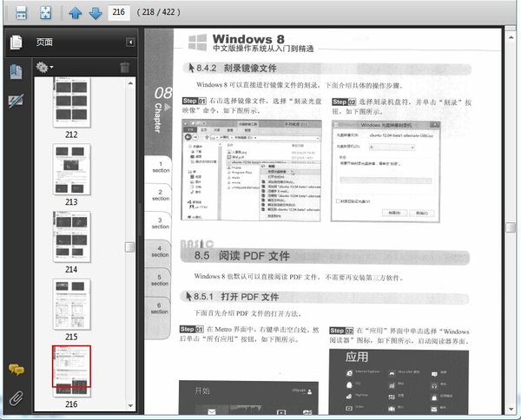Select page 213 thumbnail
The image size is (521, 420).
click(71, 169)
